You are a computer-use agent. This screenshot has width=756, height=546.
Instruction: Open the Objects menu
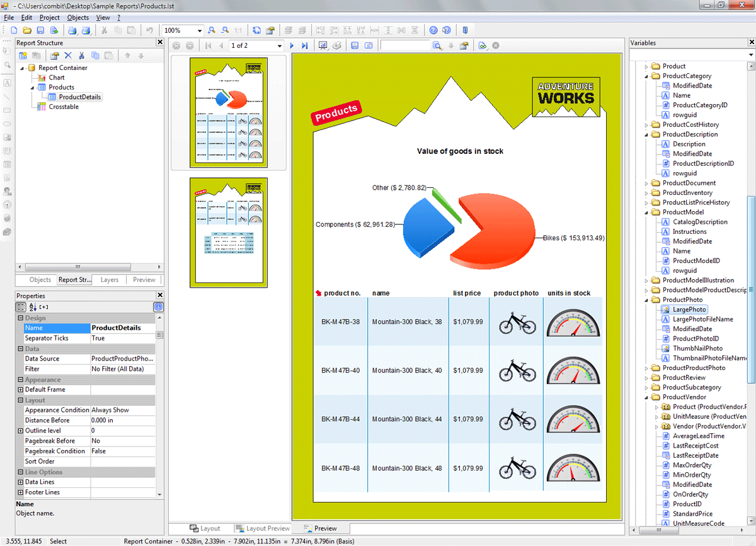78,18
